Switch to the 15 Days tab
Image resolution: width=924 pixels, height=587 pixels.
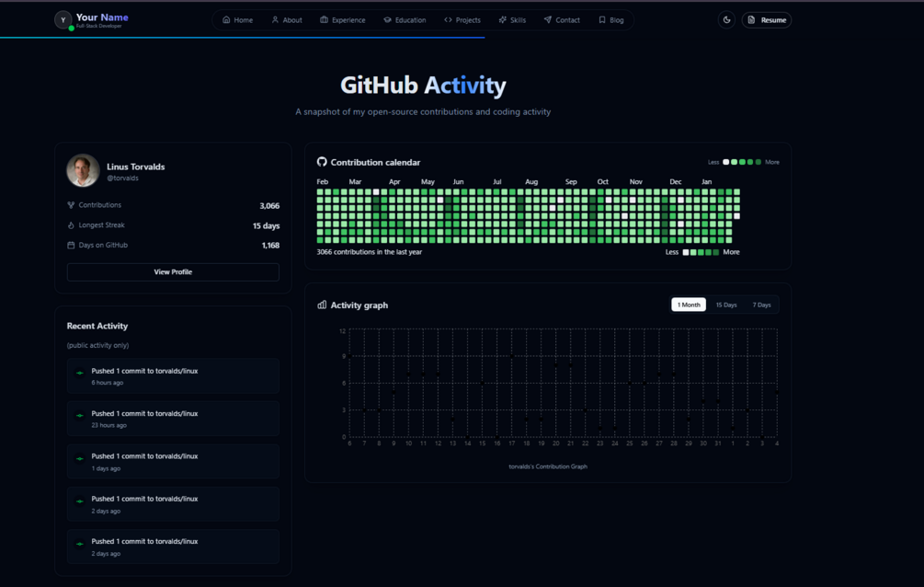click(x=726, y=305)
